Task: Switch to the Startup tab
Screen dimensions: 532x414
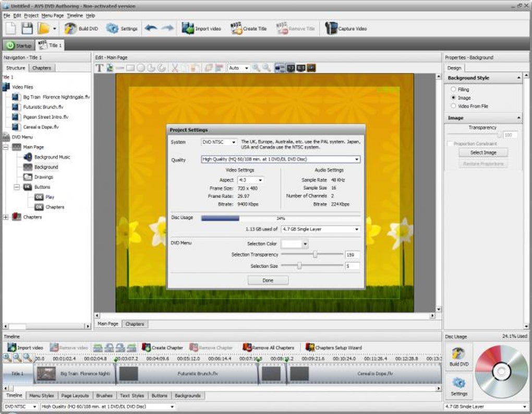Action: 19,45
